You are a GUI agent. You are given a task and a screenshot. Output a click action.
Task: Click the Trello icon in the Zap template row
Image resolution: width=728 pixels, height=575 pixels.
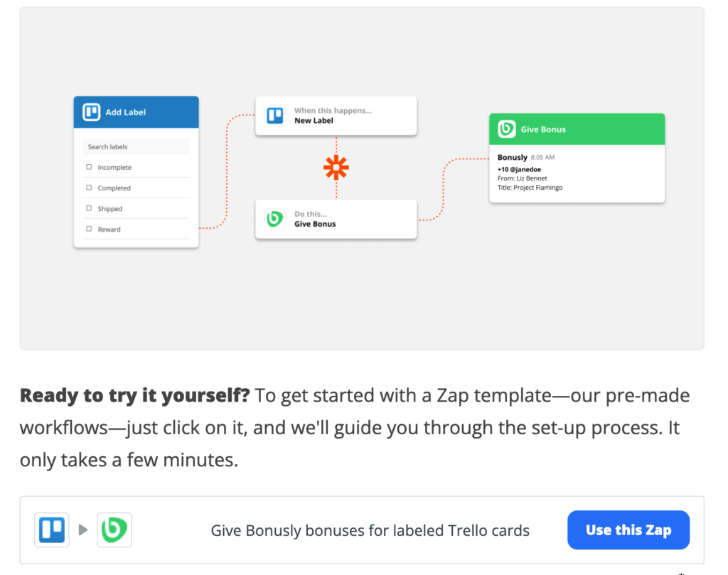[50, 530]
